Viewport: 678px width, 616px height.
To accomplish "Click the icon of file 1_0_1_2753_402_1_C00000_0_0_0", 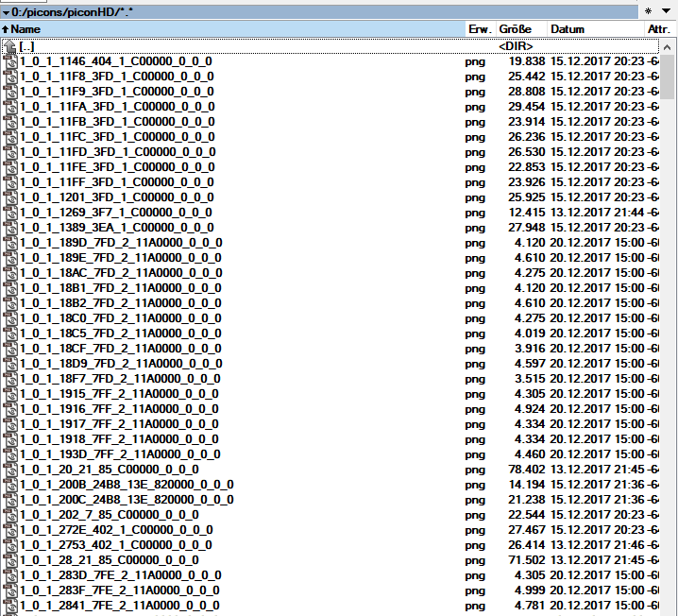I will (10, 545).
